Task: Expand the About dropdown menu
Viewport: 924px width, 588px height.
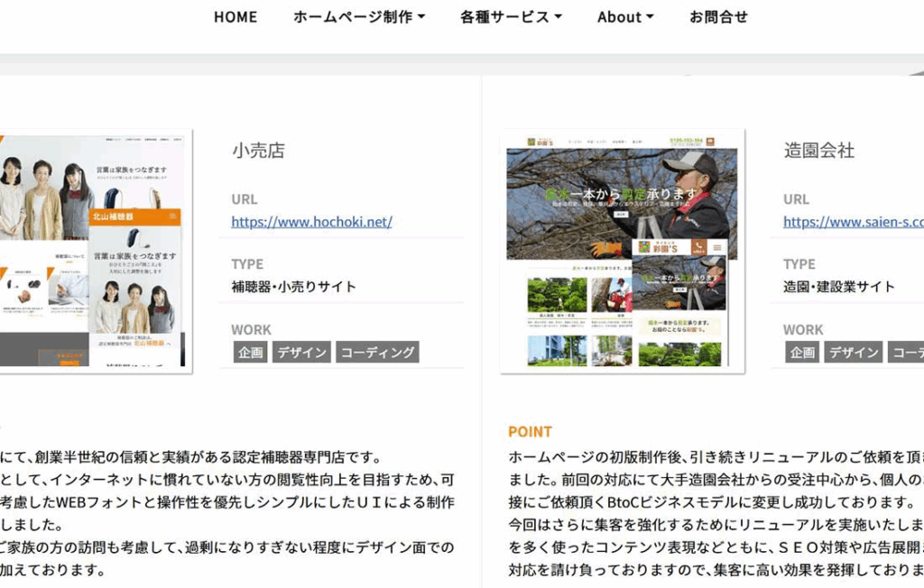Action: [x=625, y=17]
